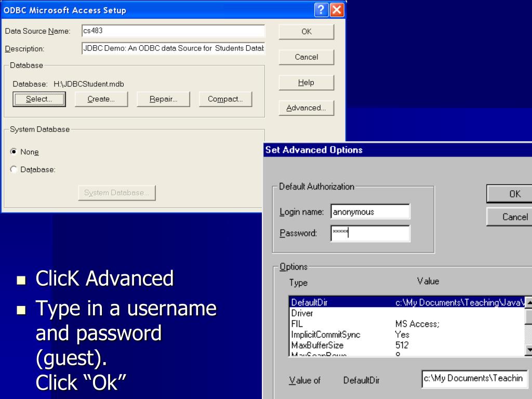Viewport: 532px width, 399px height.
Task: Click the Yes value of ImplicitCommitSync
Action: 402,335
